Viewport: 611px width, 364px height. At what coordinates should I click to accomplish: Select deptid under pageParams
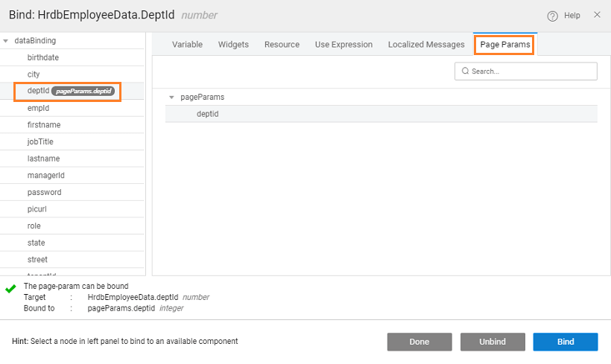(x=207, y=114)
